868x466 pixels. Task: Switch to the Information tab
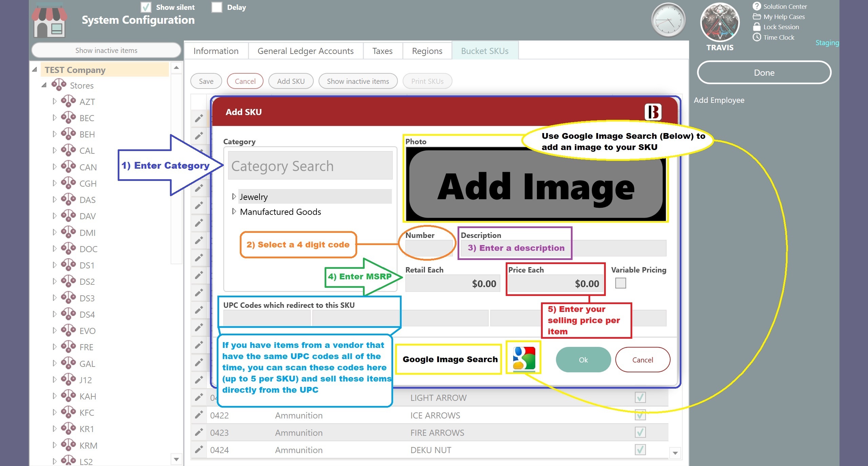tap(216, 51)
